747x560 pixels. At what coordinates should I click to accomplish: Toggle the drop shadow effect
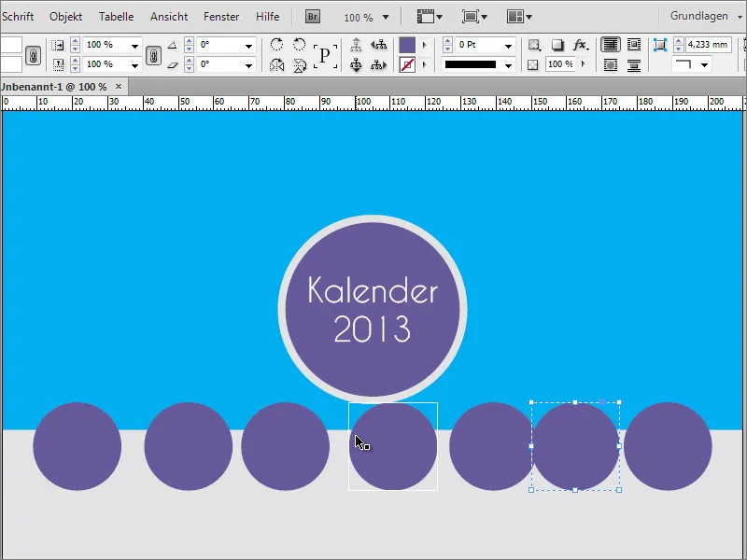[557, 45]
